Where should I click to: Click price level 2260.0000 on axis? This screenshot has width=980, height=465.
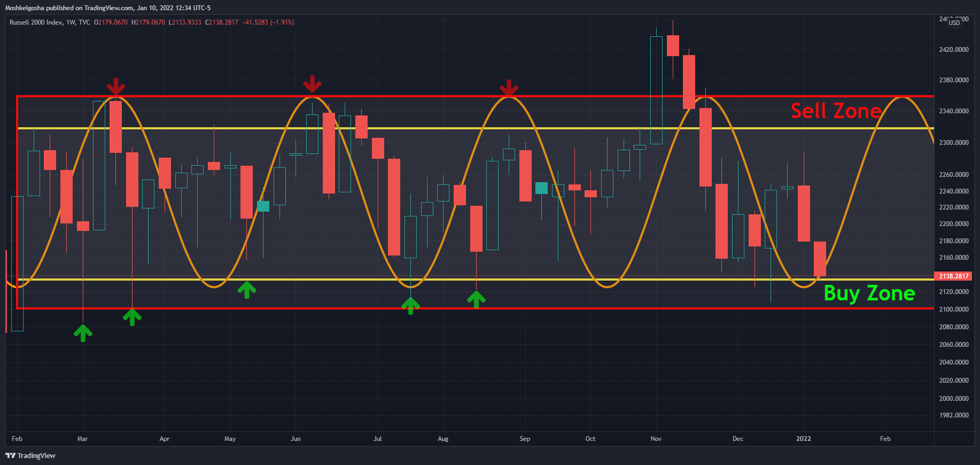coord(954,175)
